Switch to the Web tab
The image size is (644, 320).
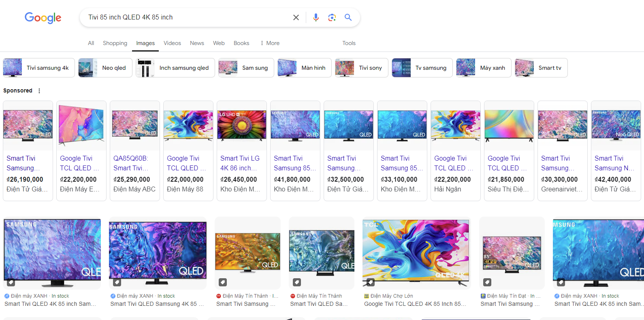pyautogui.click(x=219, y=43)
